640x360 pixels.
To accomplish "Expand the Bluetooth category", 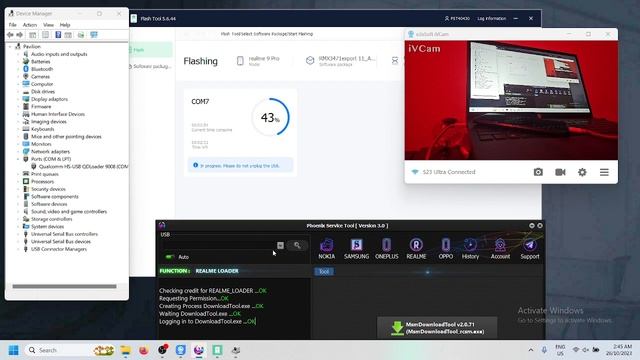I will (18, 69).
